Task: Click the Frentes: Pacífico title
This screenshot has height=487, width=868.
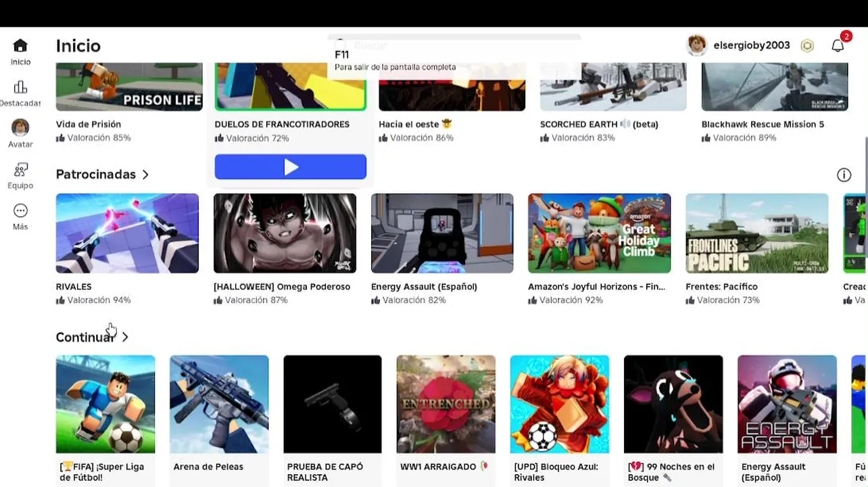Action: [721, 287]
